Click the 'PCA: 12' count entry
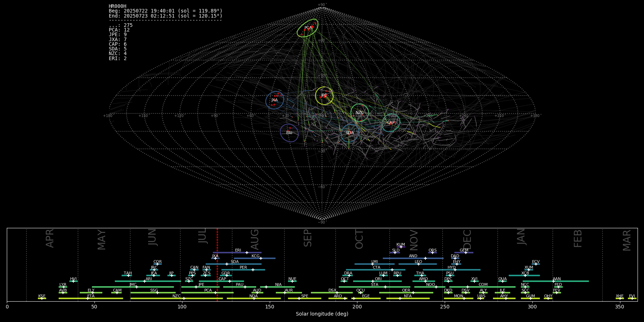Viewport: 644px width, 322px height. click(119, 30)
